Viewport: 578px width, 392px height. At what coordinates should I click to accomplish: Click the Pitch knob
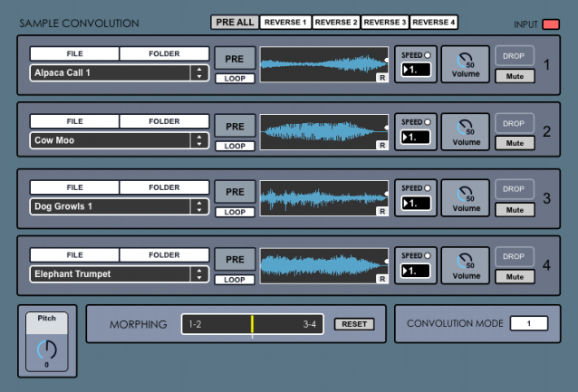47,349
